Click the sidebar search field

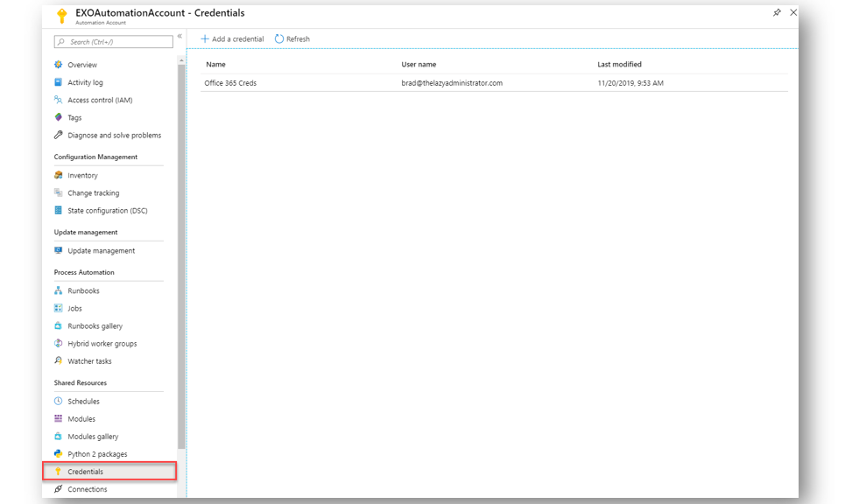(114, 41)
